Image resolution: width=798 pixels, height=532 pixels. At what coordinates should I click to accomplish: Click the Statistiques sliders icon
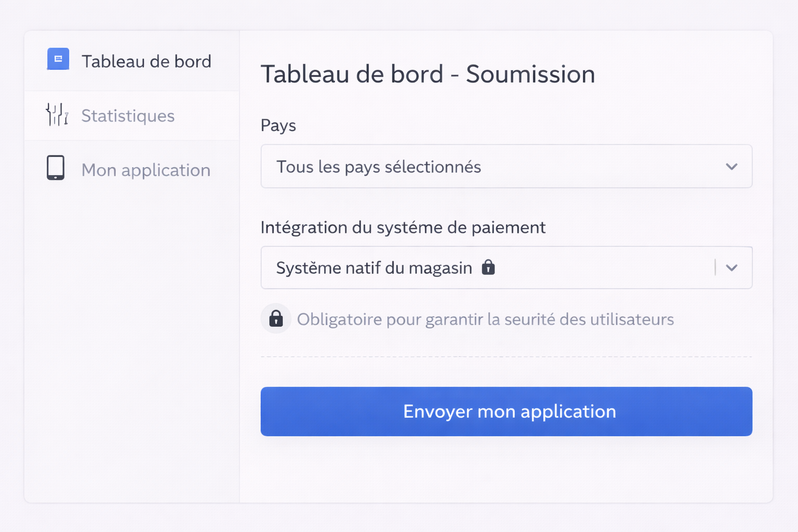pyautogui.click(x=57, y=114)
